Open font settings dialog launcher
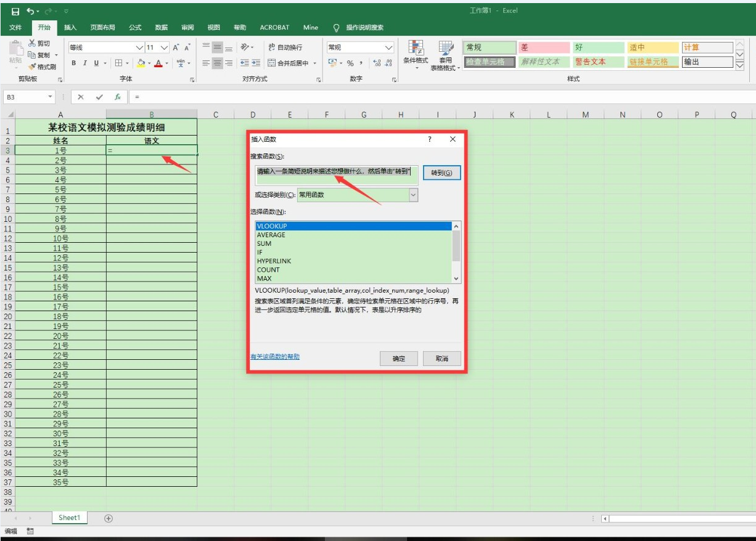The image size is (756, 541). [x=192, y=80]
